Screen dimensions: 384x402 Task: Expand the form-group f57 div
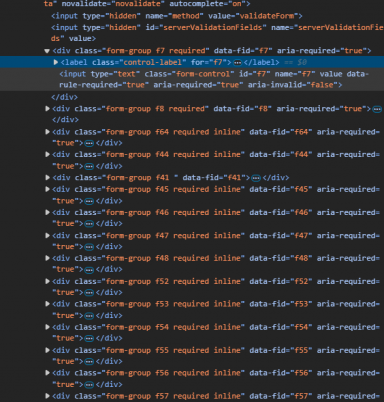click(x=47, y=396)
